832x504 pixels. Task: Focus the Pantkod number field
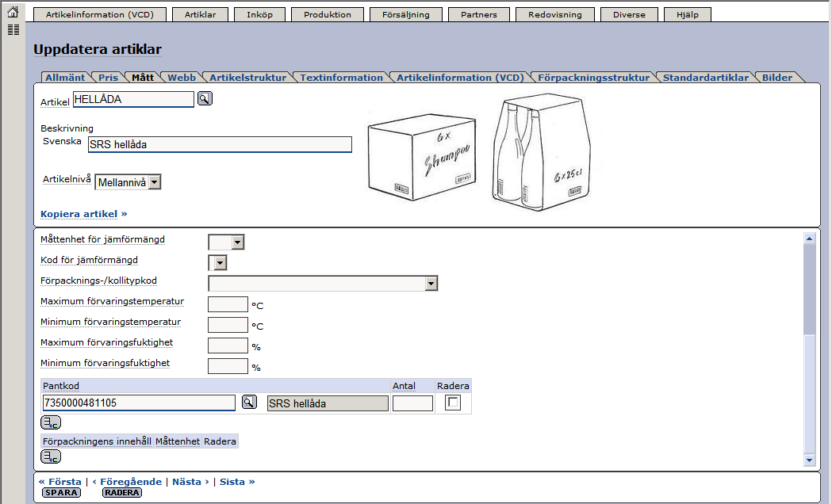[139, 403]
